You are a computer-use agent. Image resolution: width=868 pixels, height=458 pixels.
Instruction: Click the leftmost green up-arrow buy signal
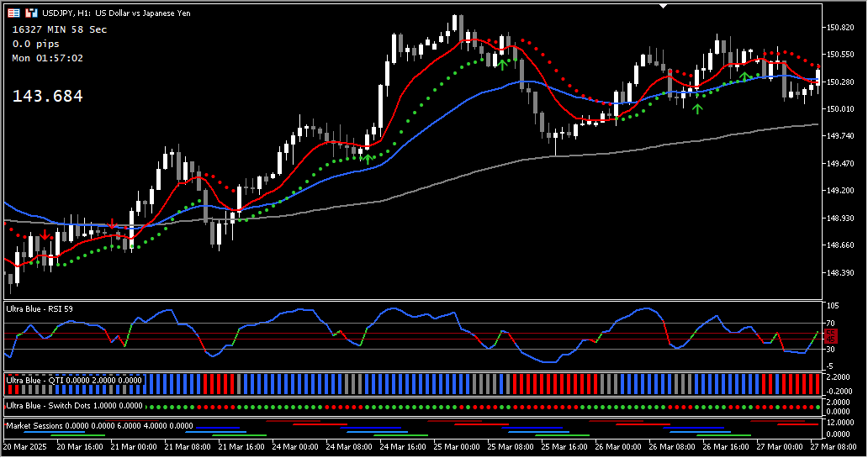tap(367, 159)
